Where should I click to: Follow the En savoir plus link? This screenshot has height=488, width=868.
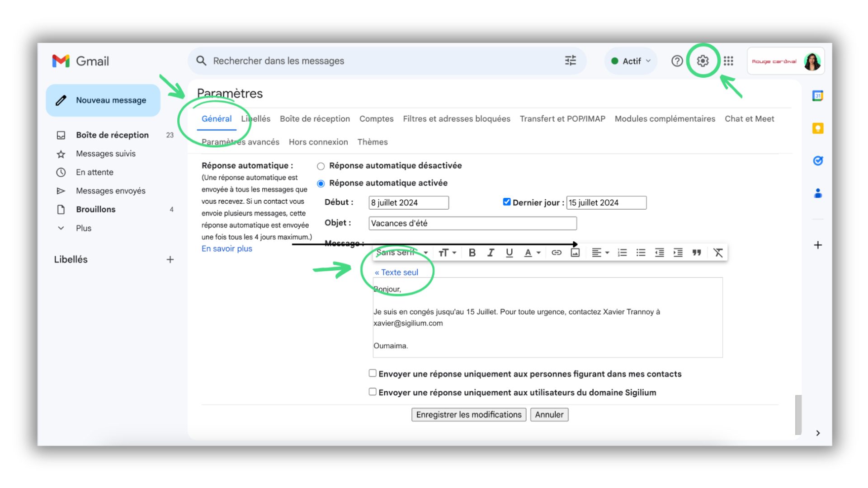coord(226,249)
